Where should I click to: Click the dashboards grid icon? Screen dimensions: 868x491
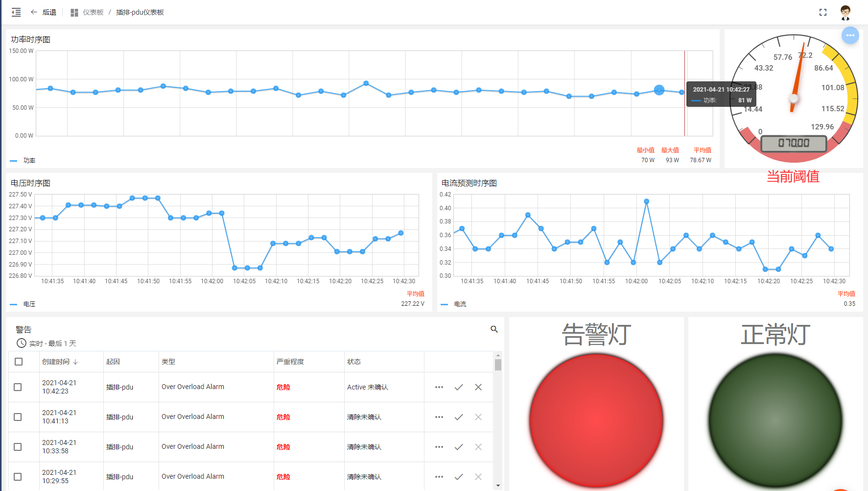(x=74, y=13)
